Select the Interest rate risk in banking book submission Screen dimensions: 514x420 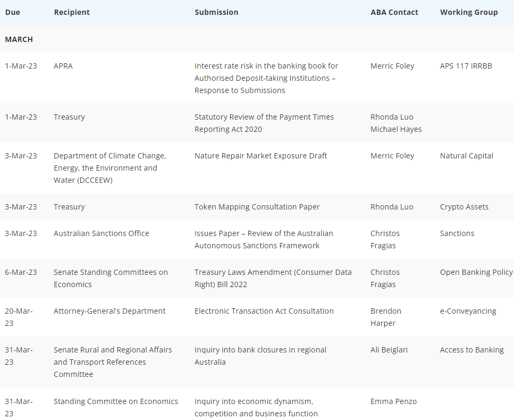point(266,78)
